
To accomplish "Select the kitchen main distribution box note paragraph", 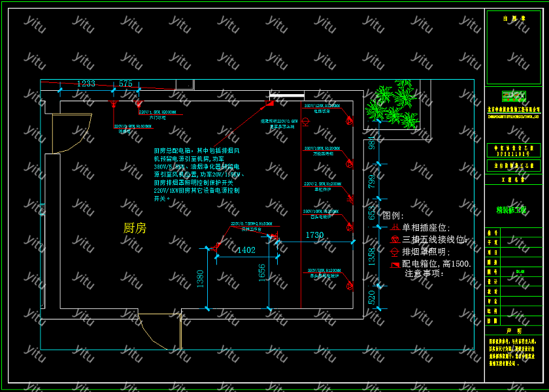I will (199, 174).
